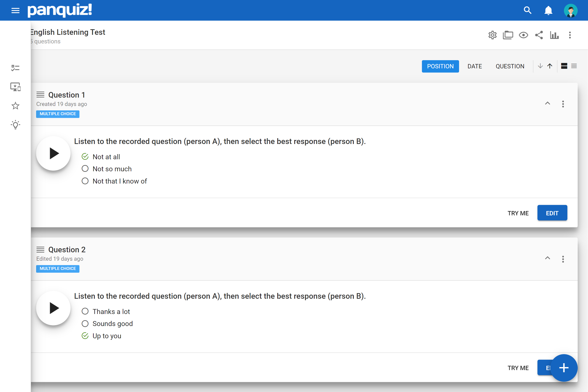Open Question 1 more options menu

[563, 104]
